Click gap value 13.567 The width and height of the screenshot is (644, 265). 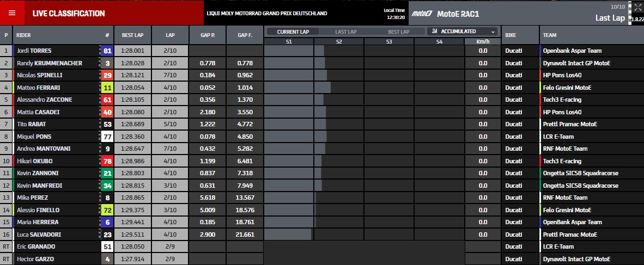tap(245, 198)
